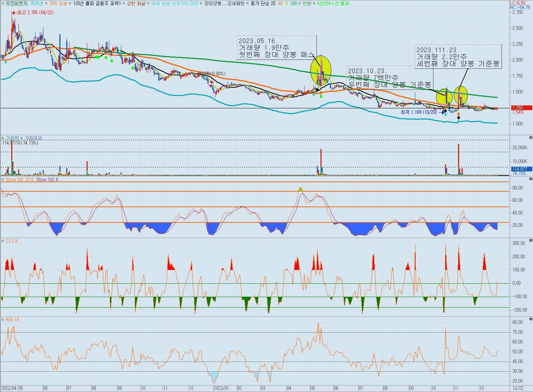Close the Slow %K stochastic panel
The height and width of the screenshot is (392, 533).
click(530, 179)
